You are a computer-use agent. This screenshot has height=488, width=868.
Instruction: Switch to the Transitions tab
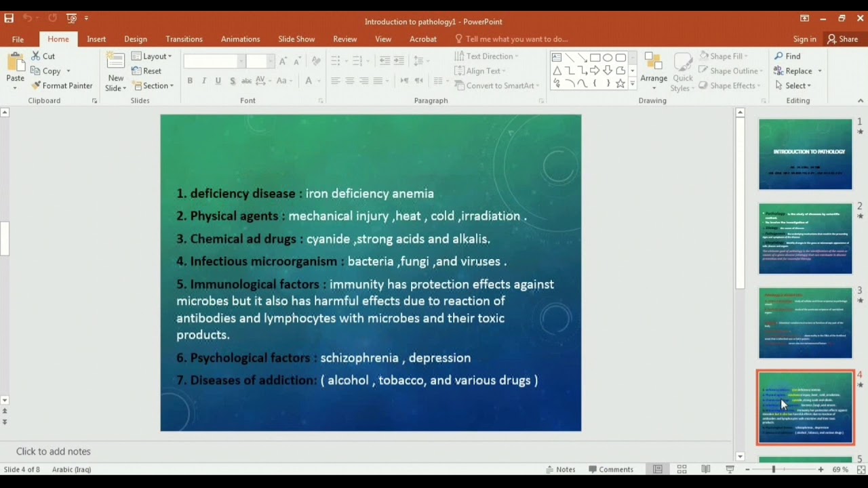pyautogui.click(x=184, y=39)
